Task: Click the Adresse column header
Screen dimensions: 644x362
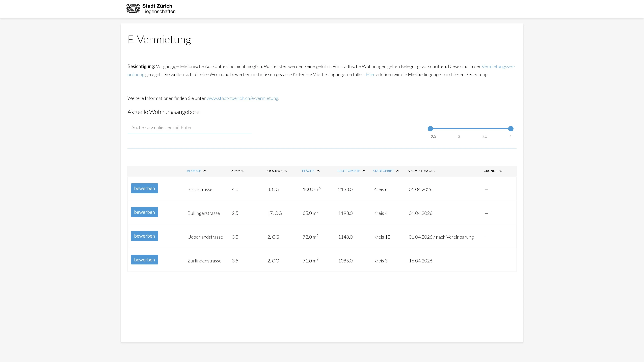Action: point(194,171)
